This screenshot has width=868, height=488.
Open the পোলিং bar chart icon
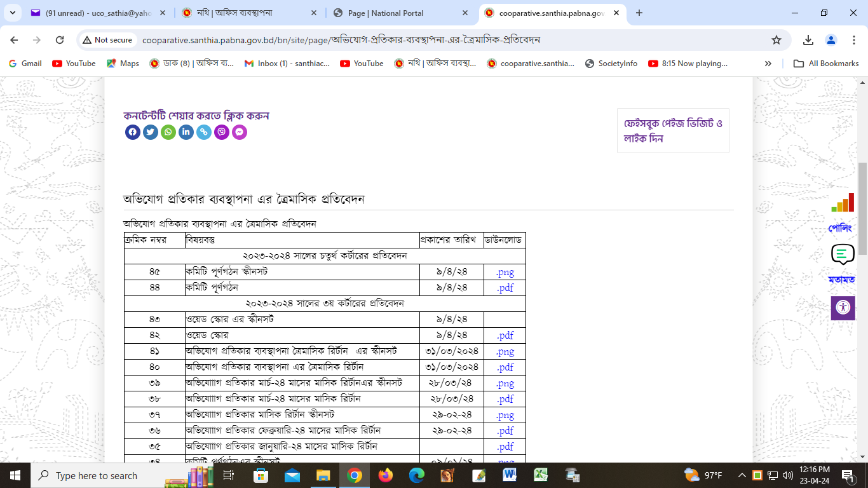coord(842,203)
